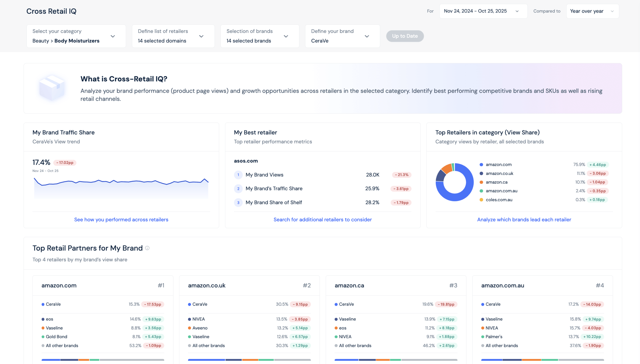Click See how you performed across retailers

[x=121, y=220]
